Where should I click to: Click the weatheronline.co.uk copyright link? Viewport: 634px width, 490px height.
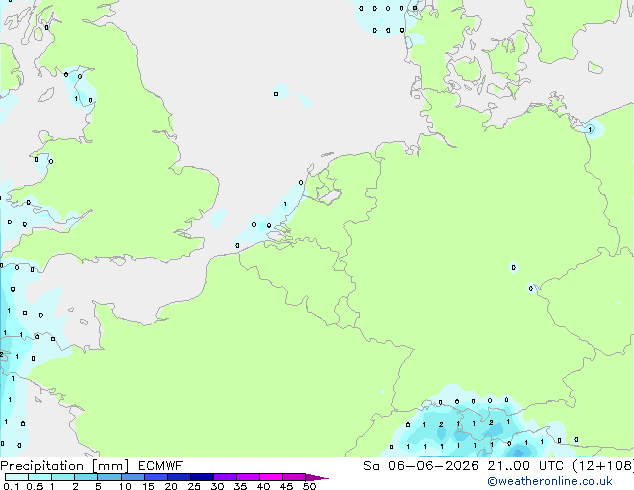[x=549, y=481]
